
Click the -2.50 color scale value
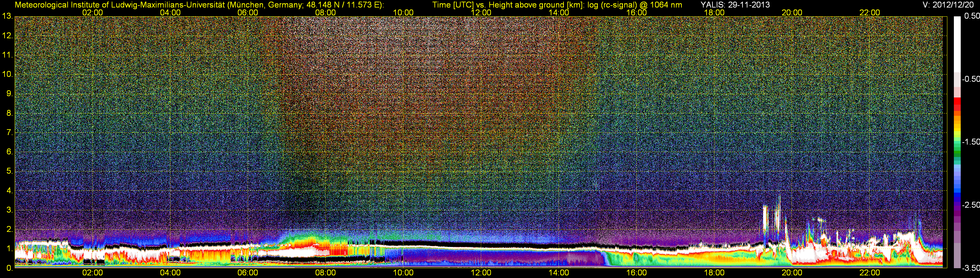pos(971,205)
